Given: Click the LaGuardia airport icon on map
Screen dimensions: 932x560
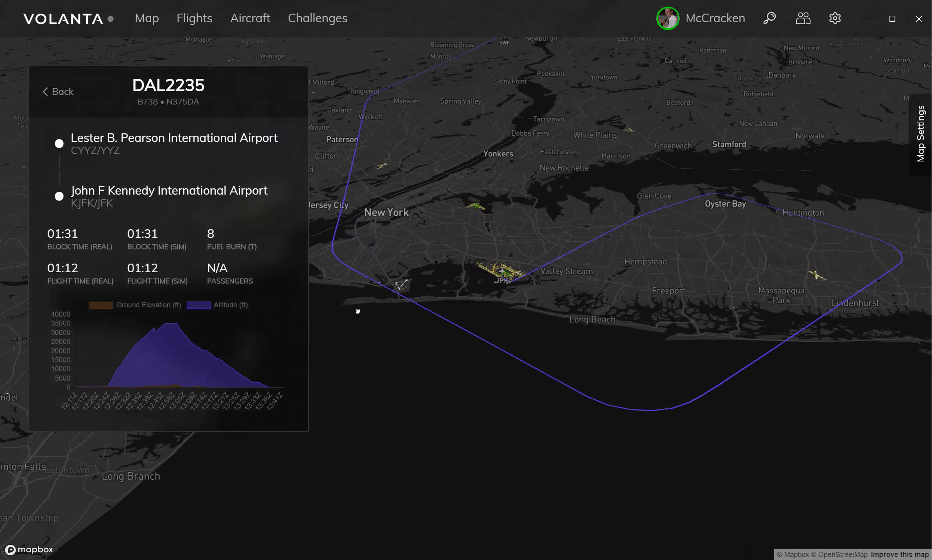Looking at the screenshot, I should pos(475,206).
